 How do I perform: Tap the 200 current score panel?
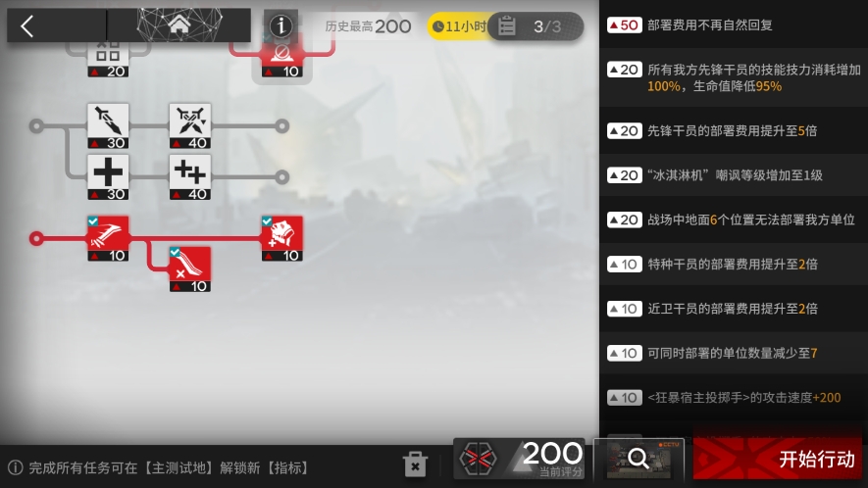click(x=519, y=459)
